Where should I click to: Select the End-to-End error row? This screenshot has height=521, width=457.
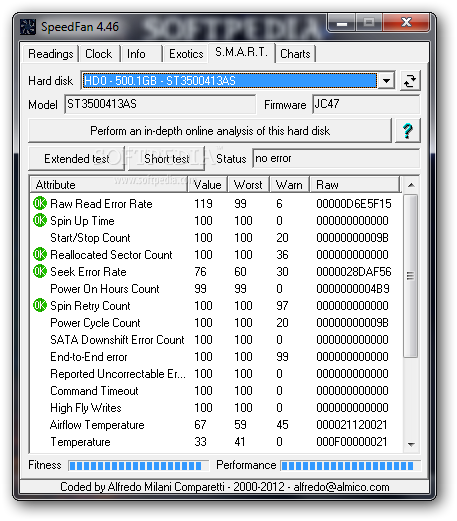[216, 357]
